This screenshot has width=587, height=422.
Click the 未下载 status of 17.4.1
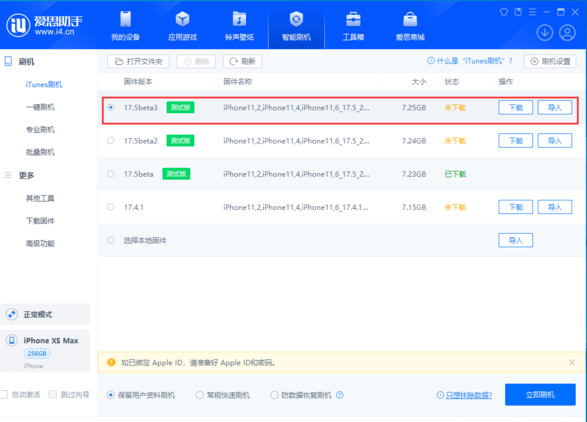pos(455,207)
